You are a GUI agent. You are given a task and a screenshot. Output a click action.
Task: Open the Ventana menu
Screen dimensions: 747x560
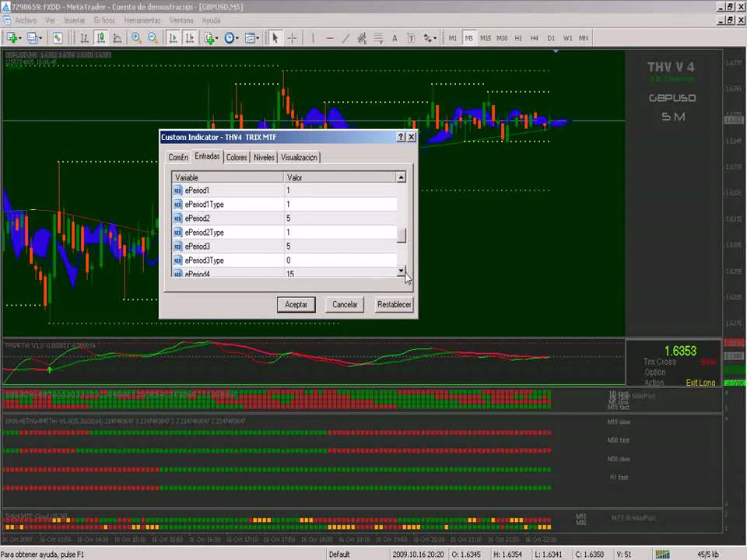[181, 20]
